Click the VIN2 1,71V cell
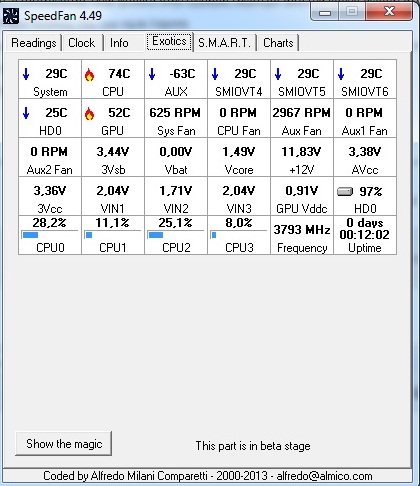 176,196
